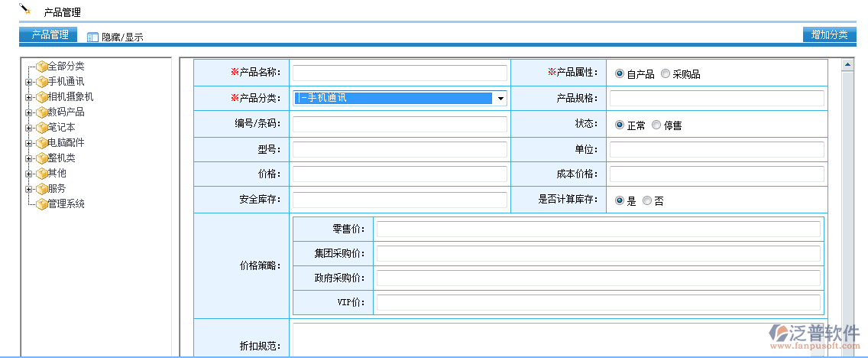Switch to the 产品管理 tab
The width and height of the screenshot is (868, 358).
point(50,34)
